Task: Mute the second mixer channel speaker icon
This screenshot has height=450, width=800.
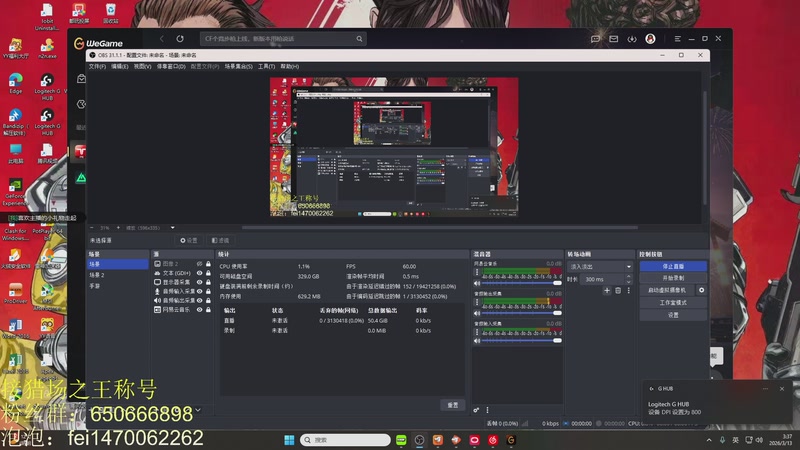Action: pyautogui.click(x=477, y=313)
